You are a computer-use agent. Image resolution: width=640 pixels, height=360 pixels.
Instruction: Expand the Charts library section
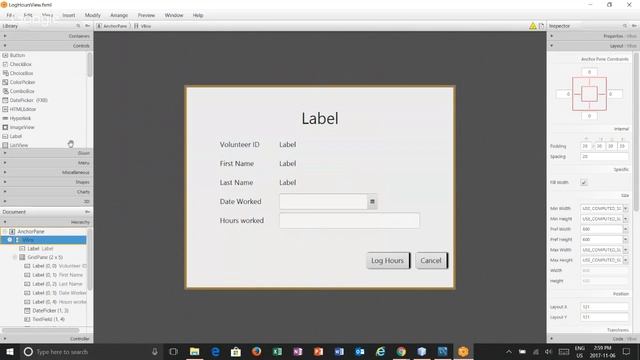(47, 191)
